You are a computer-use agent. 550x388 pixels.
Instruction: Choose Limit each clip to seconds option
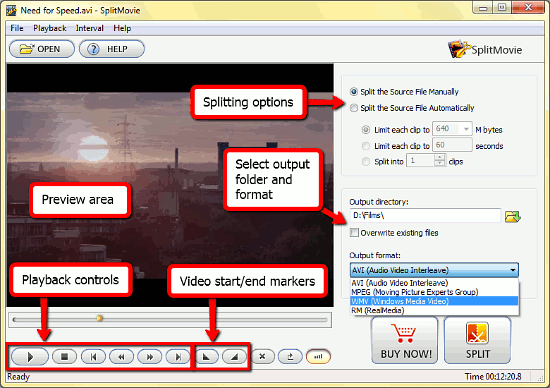tap(366, 146)
